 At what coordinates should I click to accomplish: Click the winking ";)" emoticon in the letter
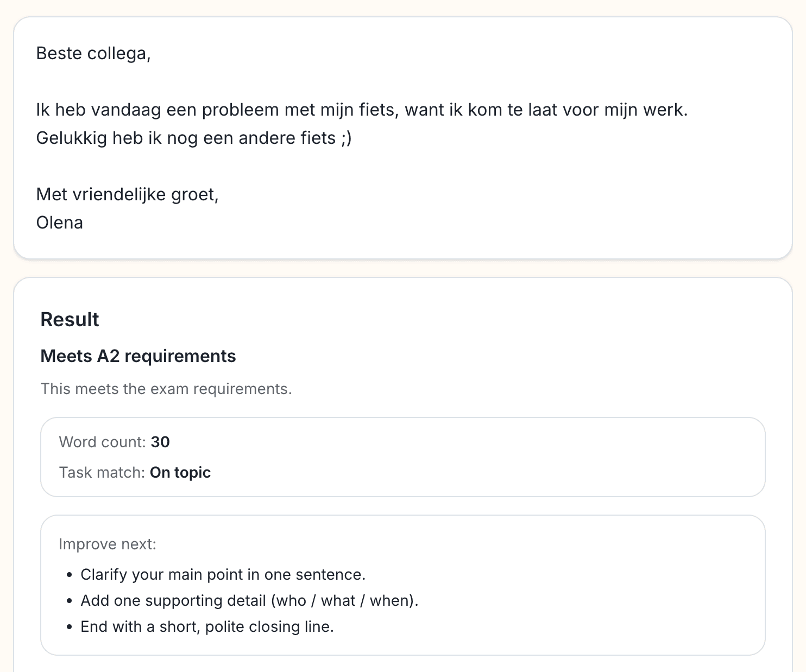[347, 138]
